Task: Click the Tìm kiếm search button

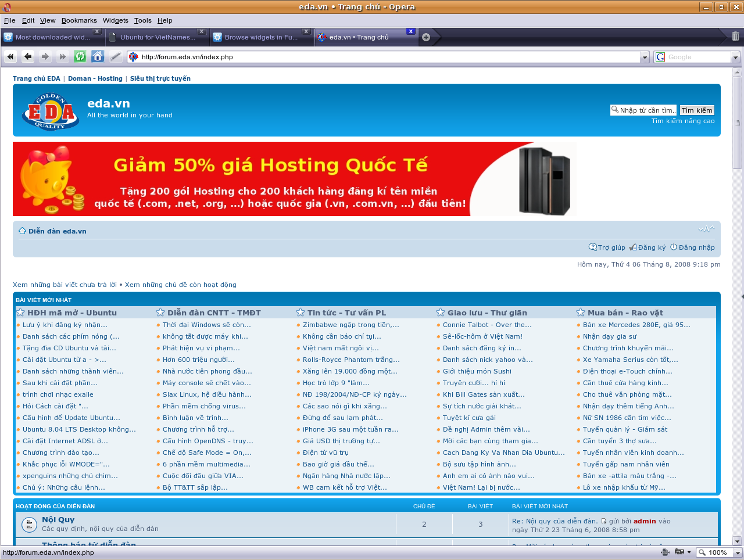Action: click(697, 110)
